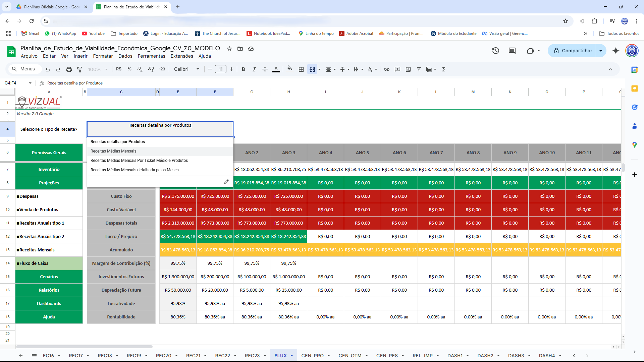Click the text color A swatch
Image resolution: width=644 pixels, height=362 pixels.
coord(276,69)
